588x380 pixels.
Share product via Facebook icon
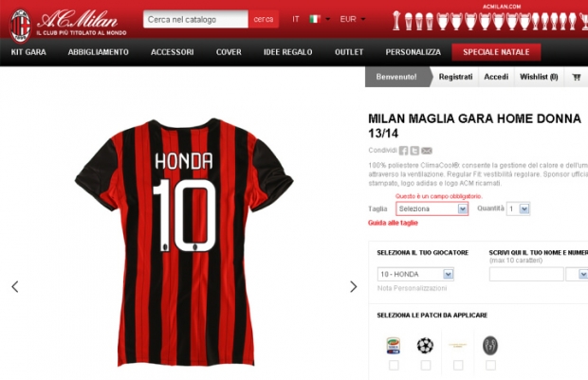[x=403, y=151]
